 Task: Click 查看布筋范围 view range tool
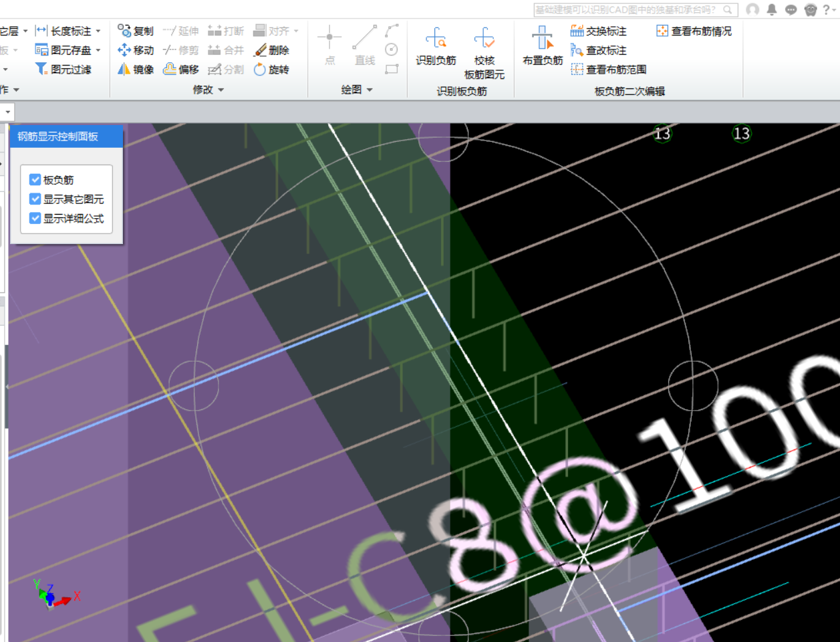[x=609, y=70]
